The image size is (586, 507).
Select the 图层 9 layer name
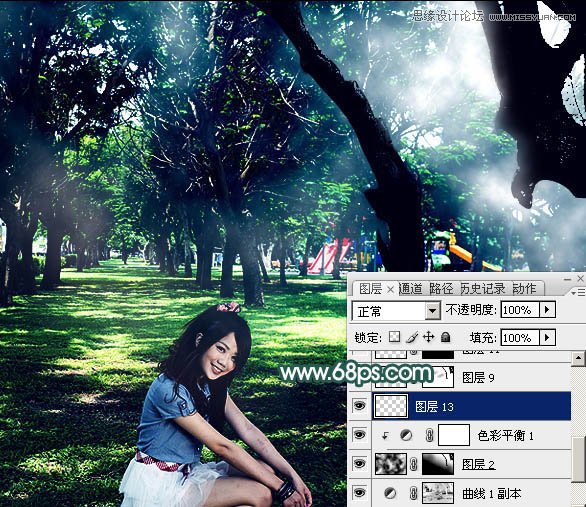(478, 378)
